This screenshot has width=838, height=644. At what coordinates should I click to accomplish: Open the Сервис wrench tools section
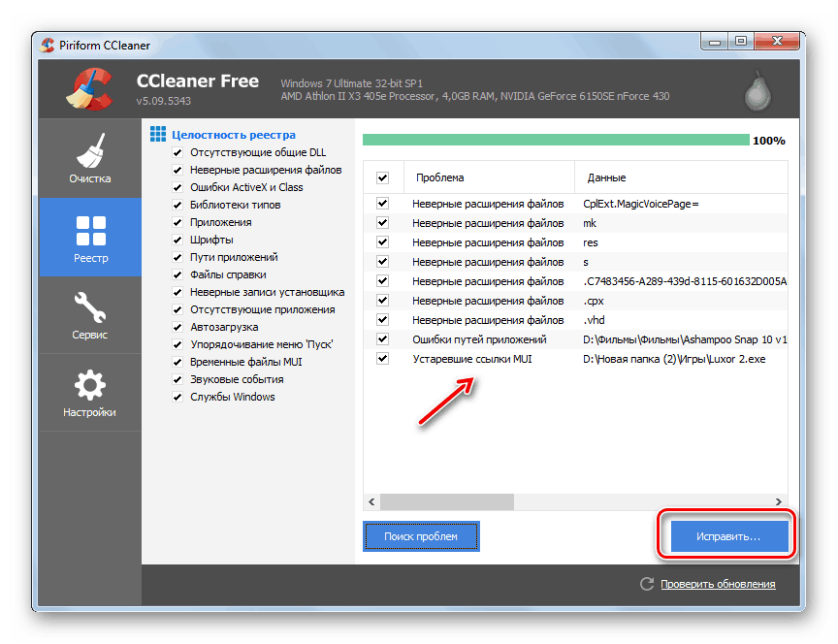point(90,315)
